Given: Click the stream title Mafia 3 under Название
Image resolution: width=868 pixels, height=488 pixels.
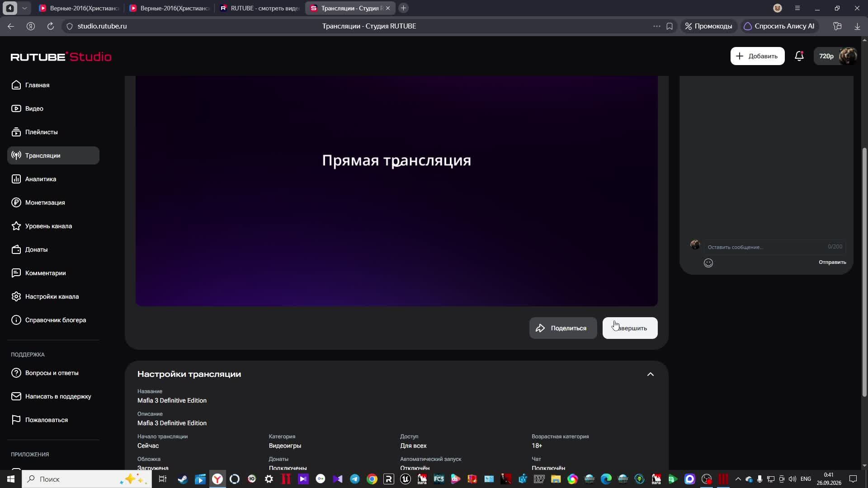Looking at the screenshot, I should [172, 400].
